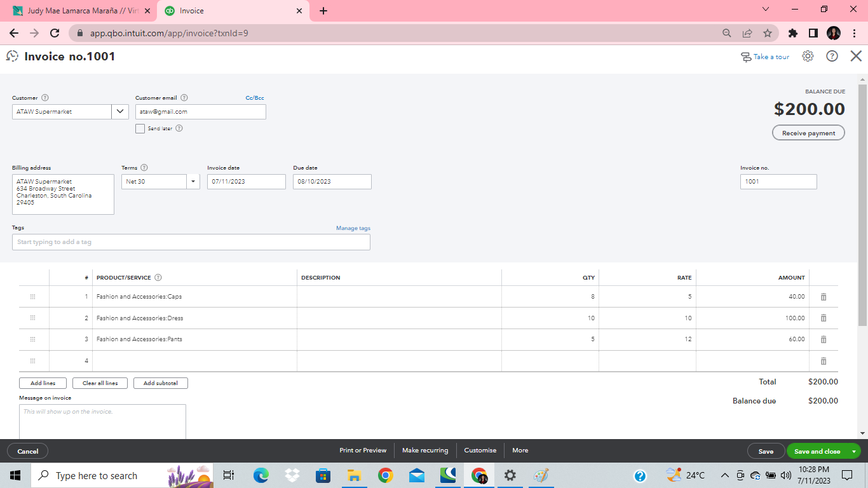Click the Message on invoice text area

coord(102,422)
